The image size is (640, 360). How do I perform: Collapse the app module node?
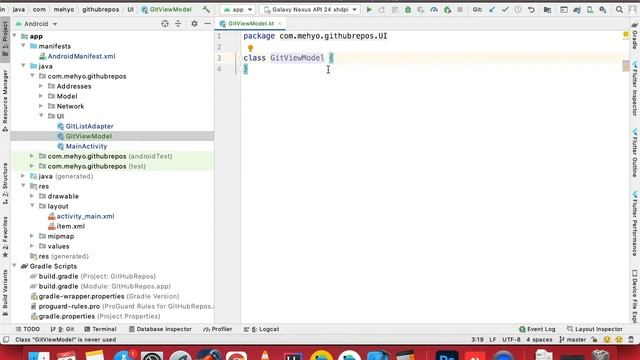tap(15, 36)
